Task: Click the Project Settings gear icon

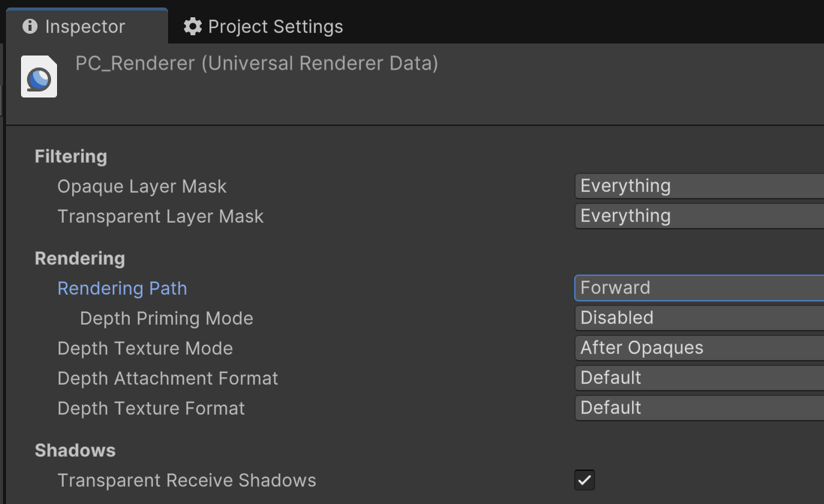Action: point(192,26)
